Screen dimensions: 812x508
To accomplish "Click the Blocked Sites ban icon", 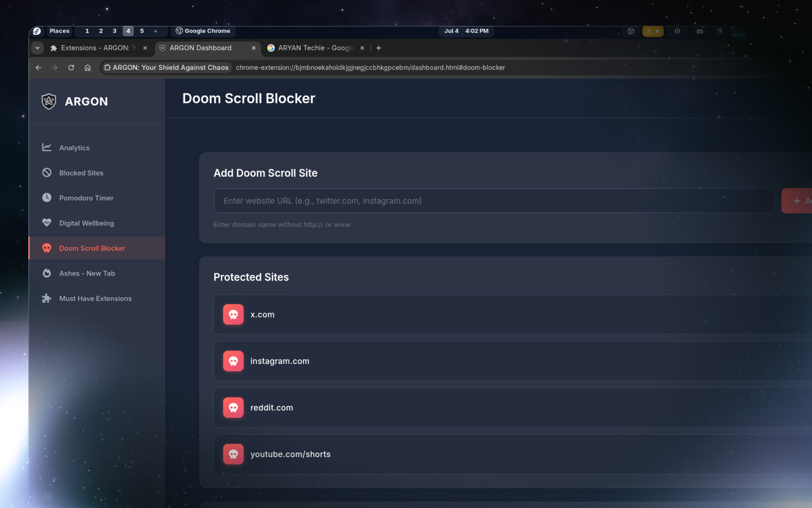I will [47, 173].
